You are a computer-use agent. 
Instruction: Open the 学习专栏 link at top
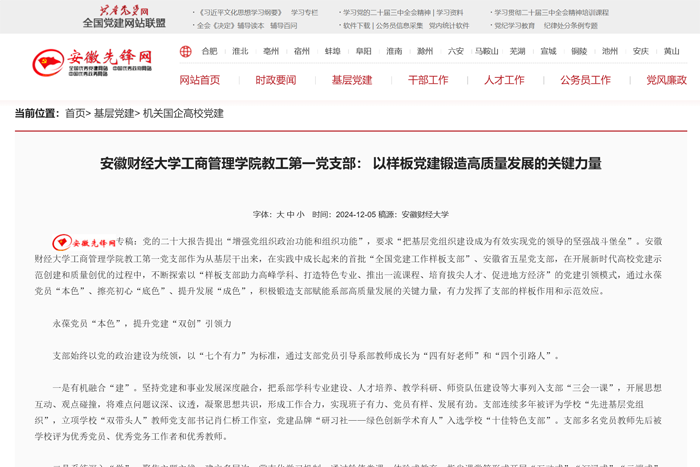304,13
